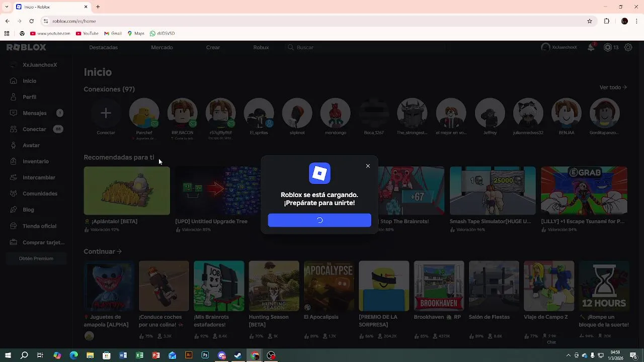Open Parchef friend avatar
The width and height of the screenshot is (644, 362).
144,113
